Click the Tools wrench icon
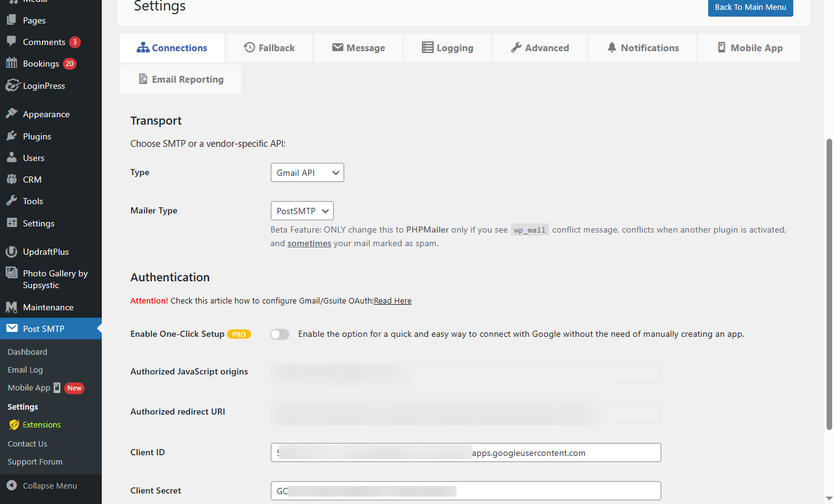 [x=12, y=201]
